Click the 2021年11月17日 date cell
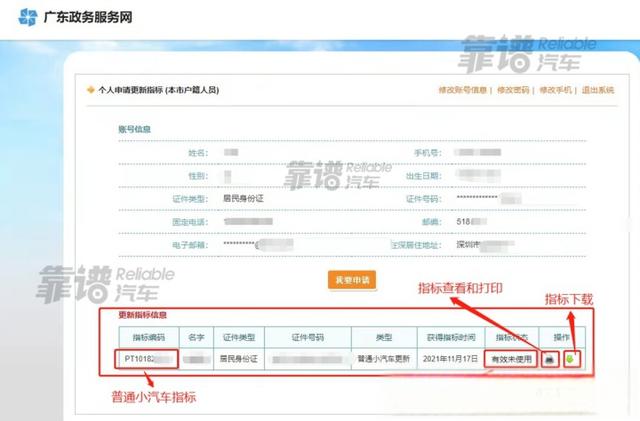Screen dimensions: 640x421 pyautogui.click(x=451, y=359)
